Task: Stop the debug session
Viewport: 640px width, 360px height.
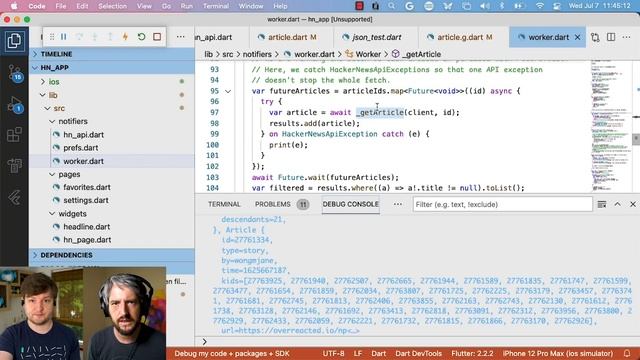Action: tap(157, 37)
